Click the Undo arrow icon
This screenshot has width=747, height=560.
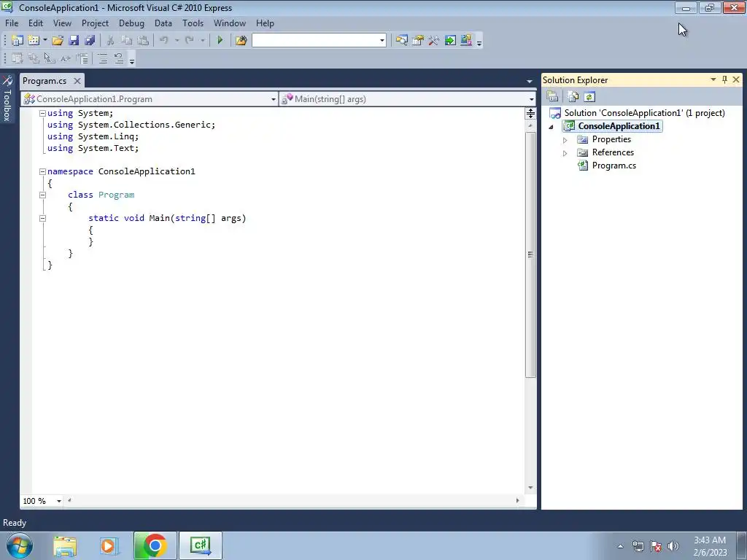(164, 41)
